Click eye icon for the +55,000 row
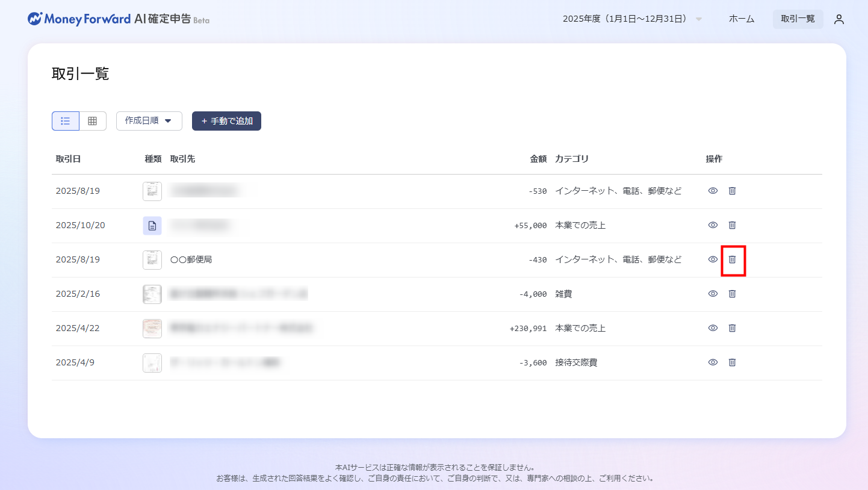 pos(713,225)
